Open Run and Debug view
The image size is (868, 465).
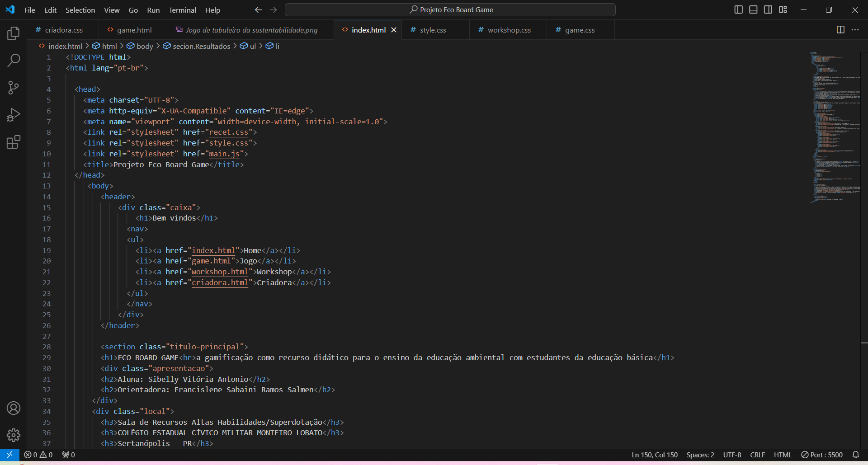(14, 115)
